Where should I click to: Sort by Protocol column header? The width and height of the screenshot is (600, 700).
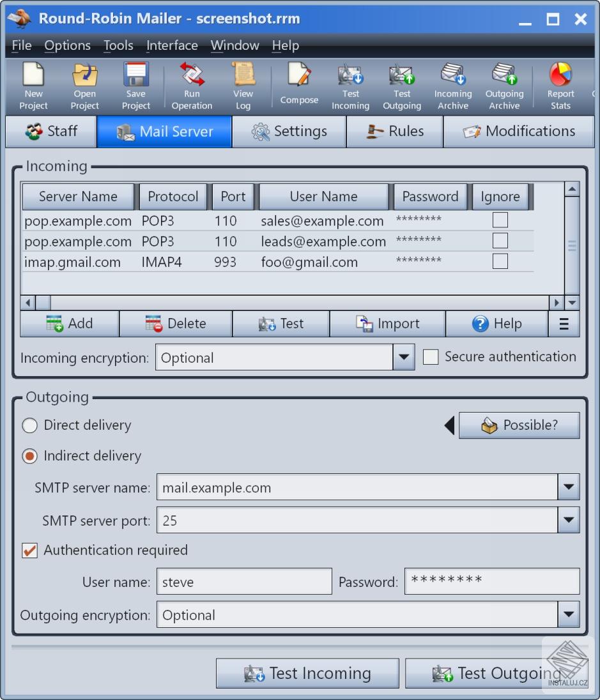[173, 197]
